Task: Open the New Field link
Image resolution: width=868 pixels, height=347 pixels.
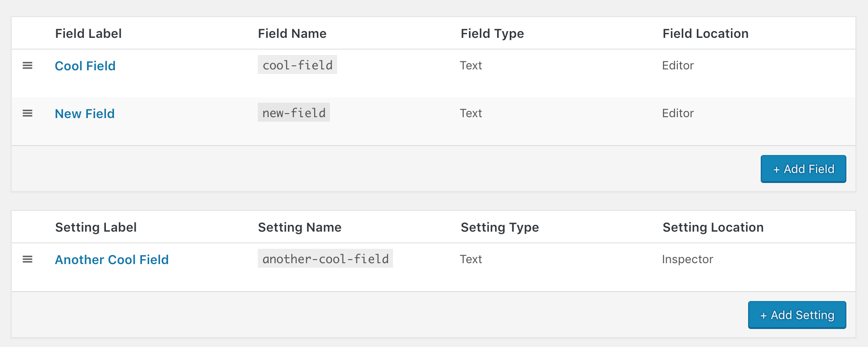Action: point(85,114)
